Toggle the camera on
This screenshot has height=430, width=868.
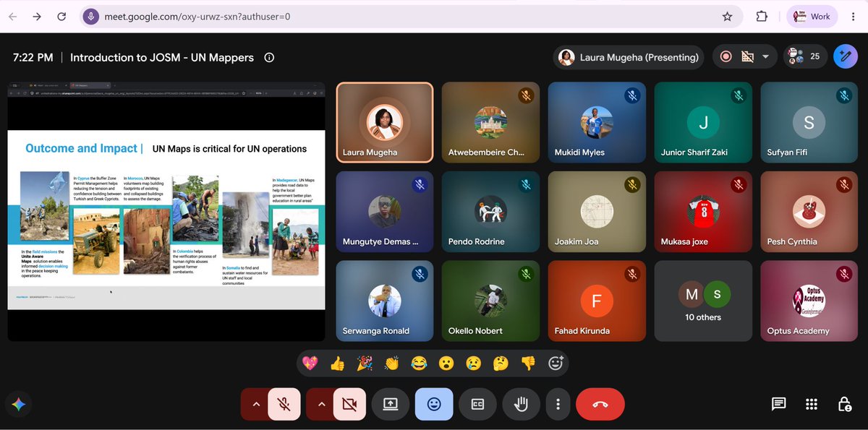(349, 405)
